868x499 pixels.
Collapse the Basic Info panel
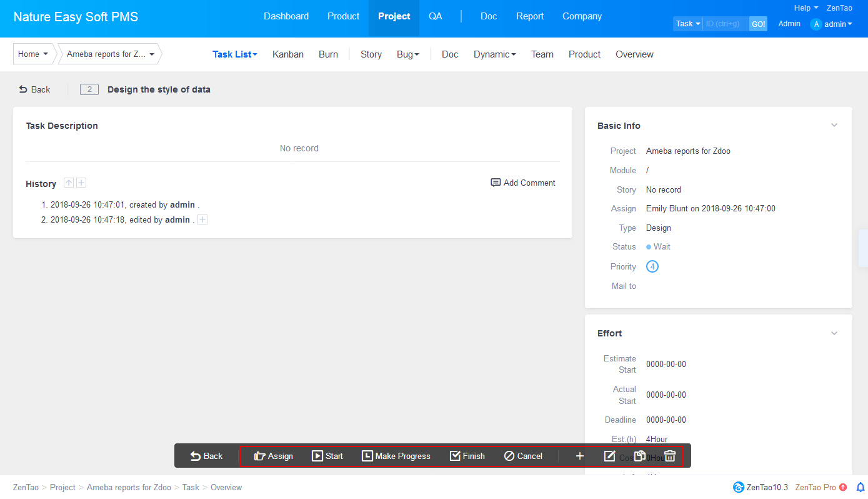pyautogui.click(x=834, y=126)
